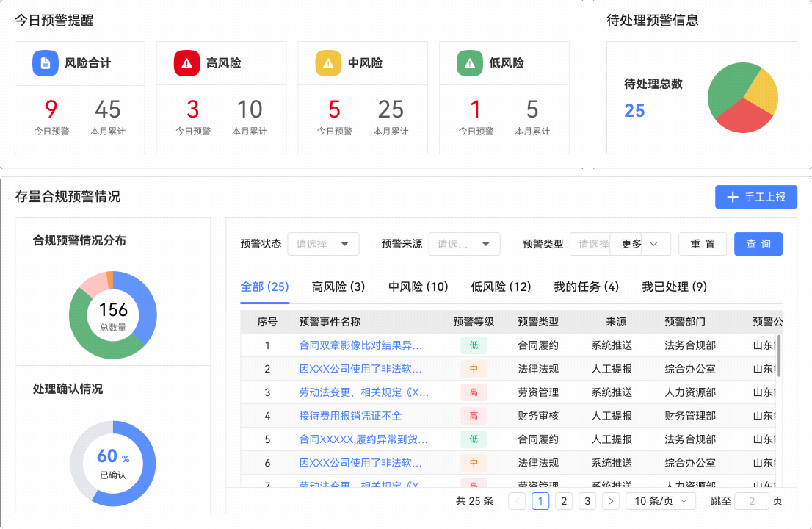Click the 高 level tag in row 3
812x529 pixels.
point(474,392)
